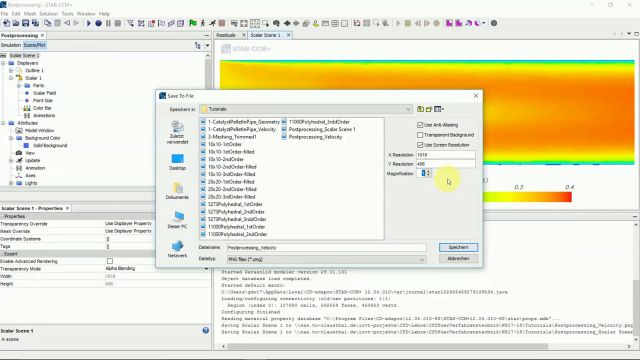Open the File menu

pos(4,13)
